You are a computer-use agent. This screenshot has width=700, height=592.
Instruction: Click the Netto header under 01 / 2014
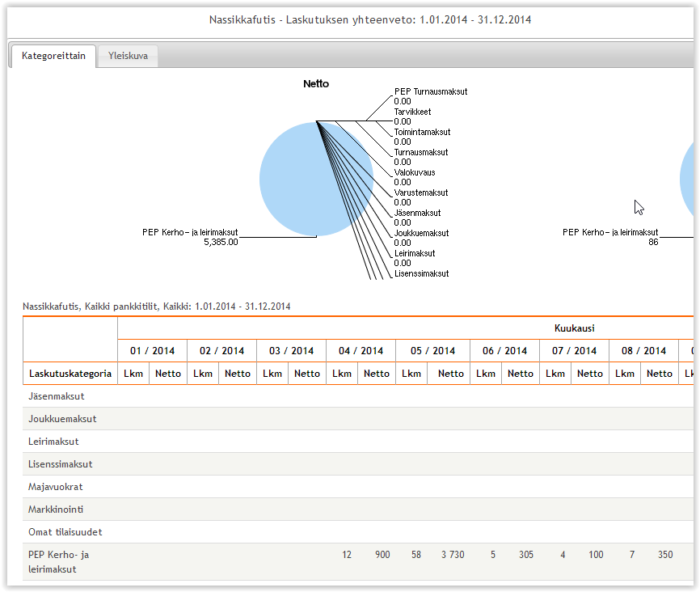coord(168,374)
